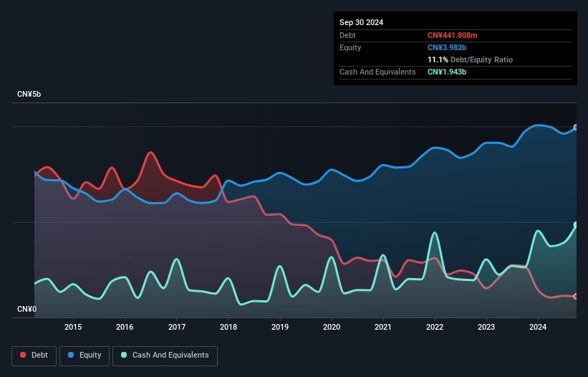This screenshot has width=588, height=377.
Task: Click the 2021 x-axis label
Action: 383,328
